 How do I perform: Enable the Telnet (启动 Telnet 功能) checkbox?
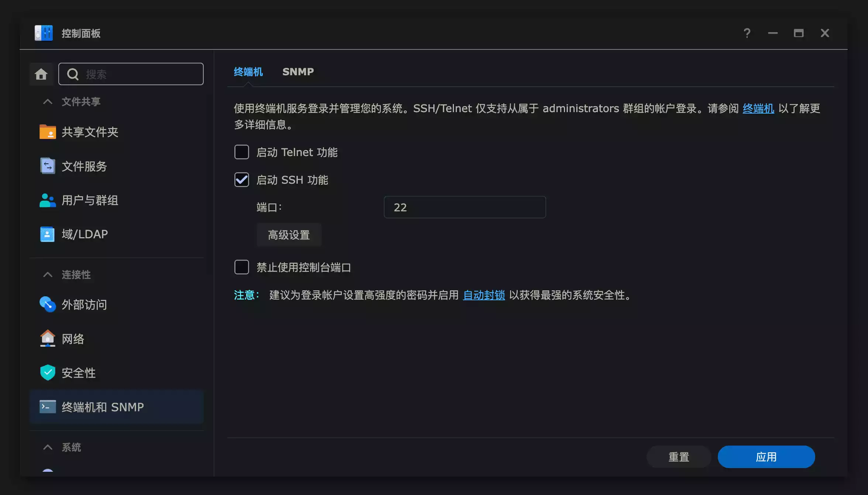click(242, 152)
